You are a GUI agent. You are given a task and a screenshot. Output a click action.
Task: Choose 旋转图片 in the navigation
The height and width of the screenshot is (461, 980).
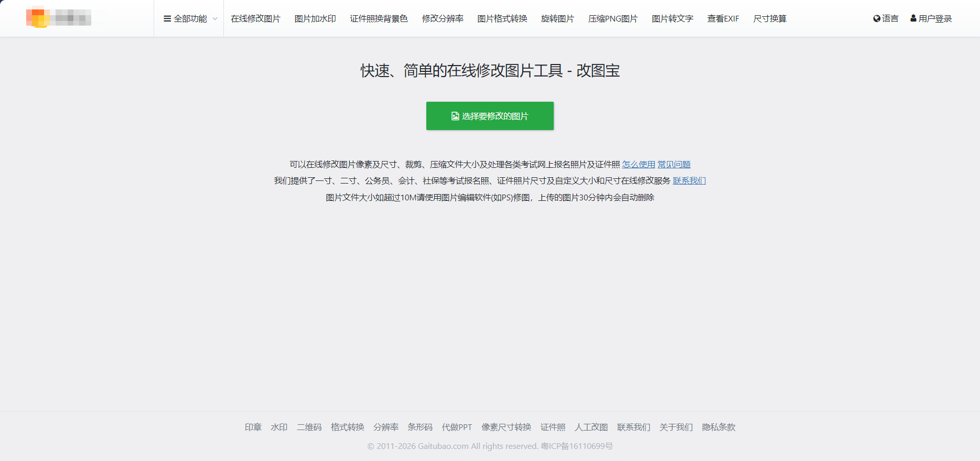click(x=557, y=19)
